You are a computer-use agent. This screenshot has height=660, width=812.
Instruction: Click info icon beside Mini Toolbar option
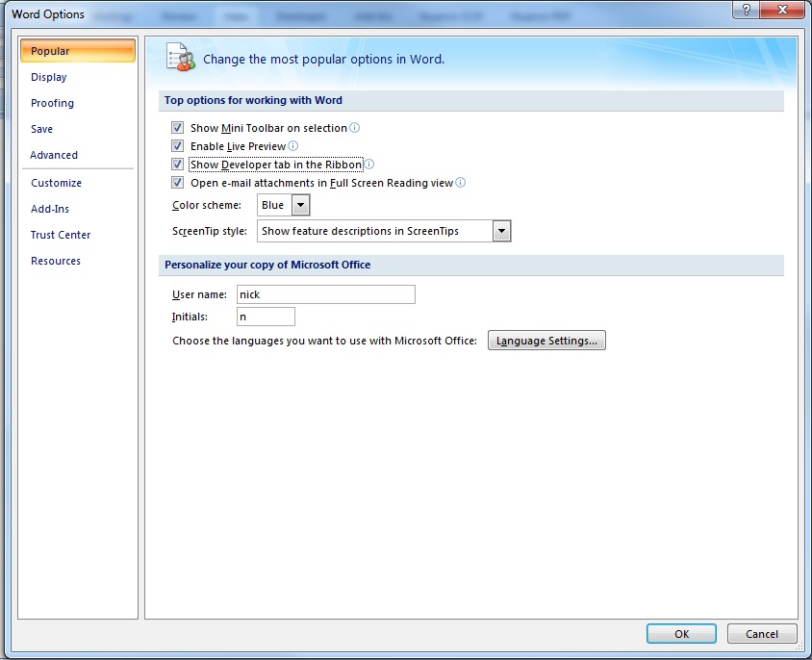click(355, 128)
